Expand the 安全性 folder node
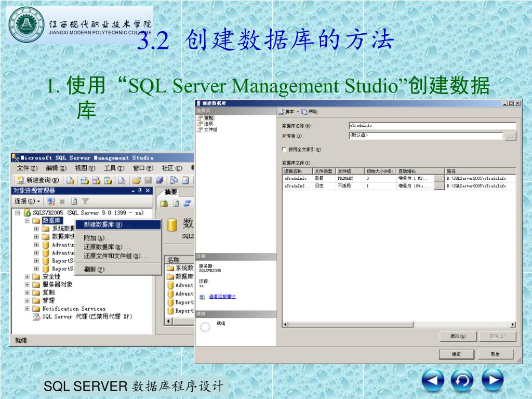 pyautogui.click(x=27, y=277)
